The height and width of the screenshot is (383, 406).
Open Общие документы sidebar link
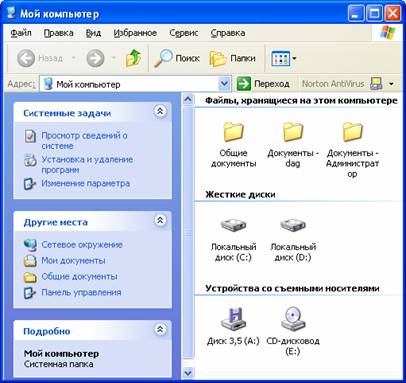pyautogui.click(x=79, y=276)
